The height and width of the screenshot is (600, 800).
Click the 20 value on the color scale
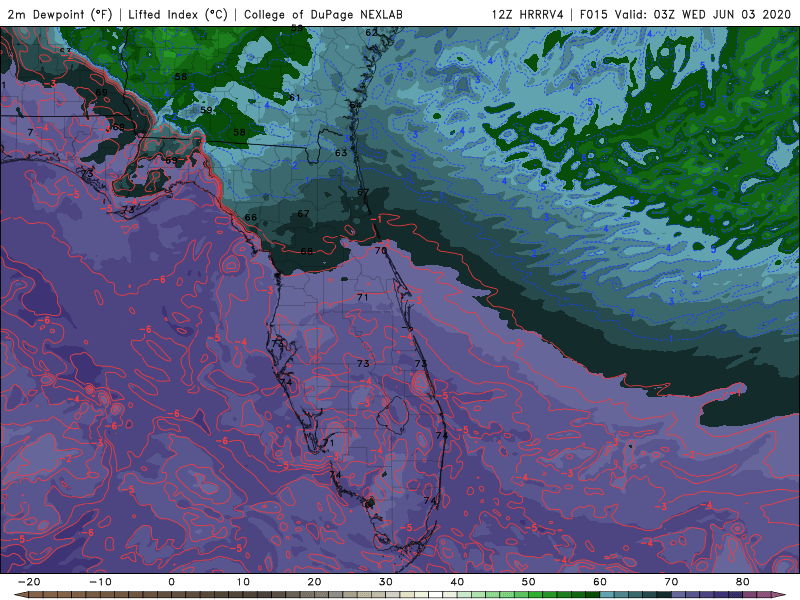coord(314,582)
